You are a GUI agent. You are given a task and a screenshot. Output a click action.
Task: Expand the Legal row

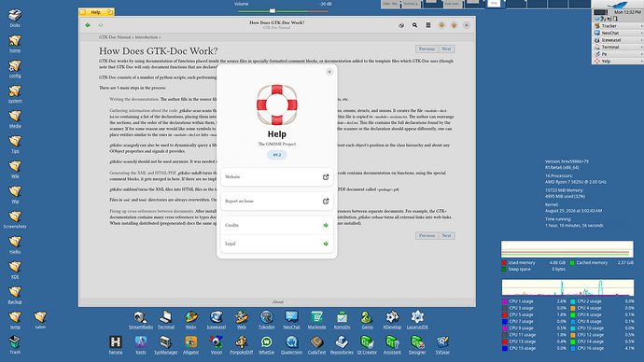coord(277,244)
